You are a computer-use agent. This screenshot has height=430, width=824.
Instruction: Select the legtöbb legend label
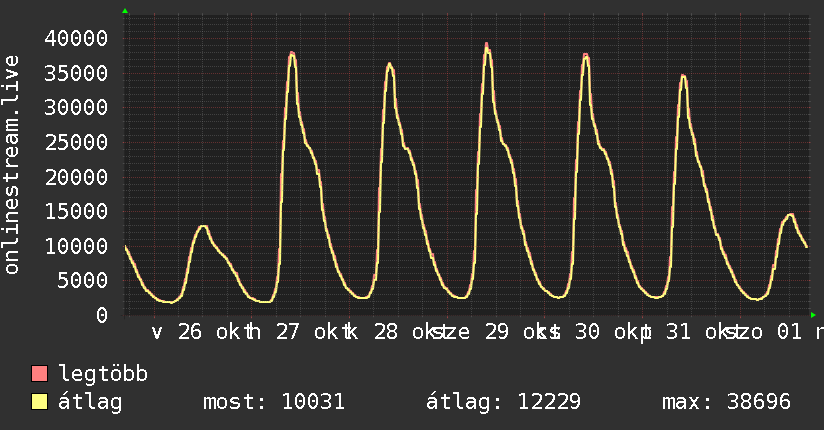point(103,373)
